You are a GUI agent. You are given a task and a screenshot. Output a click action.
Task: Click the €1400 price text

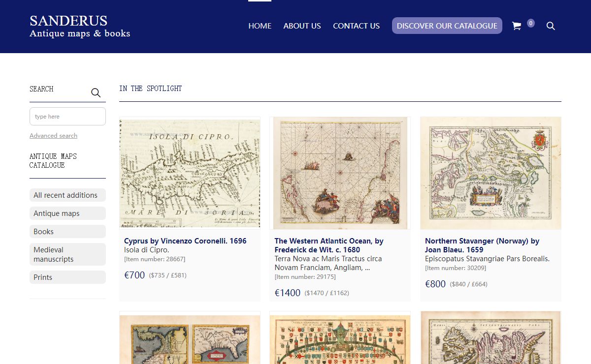288,293
